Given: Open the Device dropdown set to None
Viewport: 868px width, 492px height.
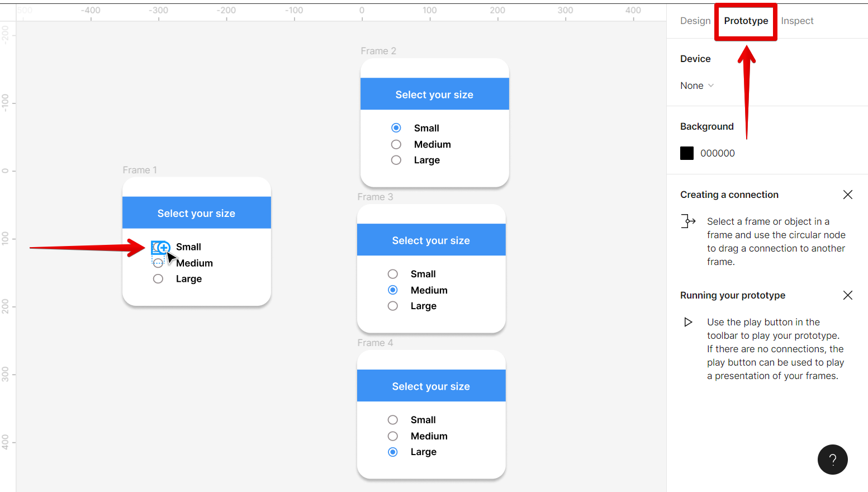Looking at the screenshot, I should 696,86.
